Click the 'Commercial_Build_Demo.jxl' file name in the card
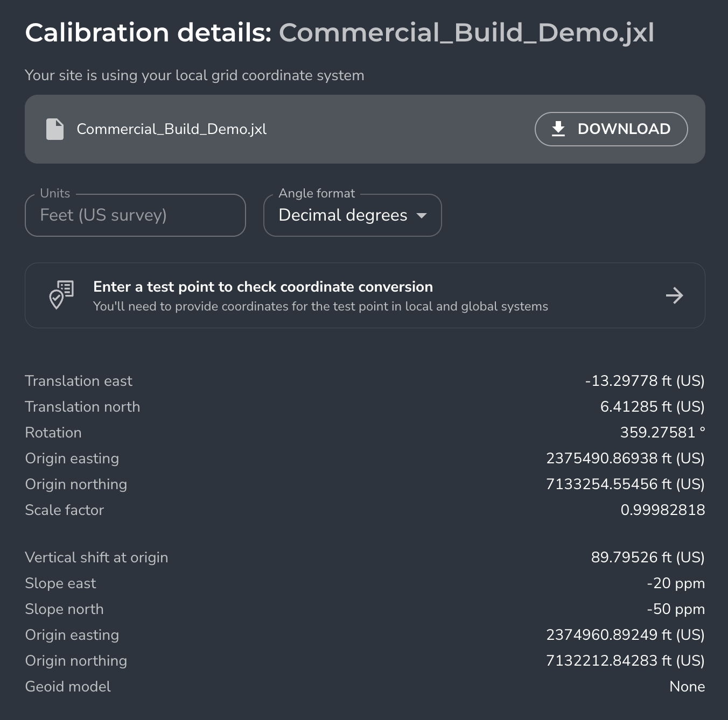 pos(172,129)
